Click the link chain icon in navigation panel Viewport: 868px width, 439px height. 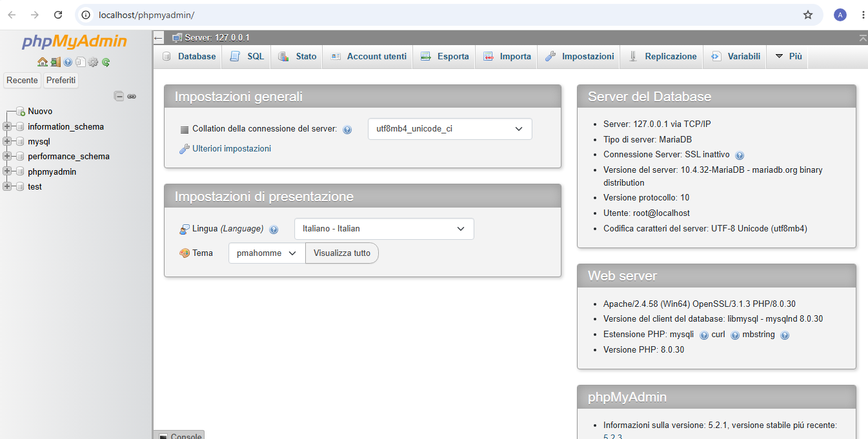pos(132,96)
